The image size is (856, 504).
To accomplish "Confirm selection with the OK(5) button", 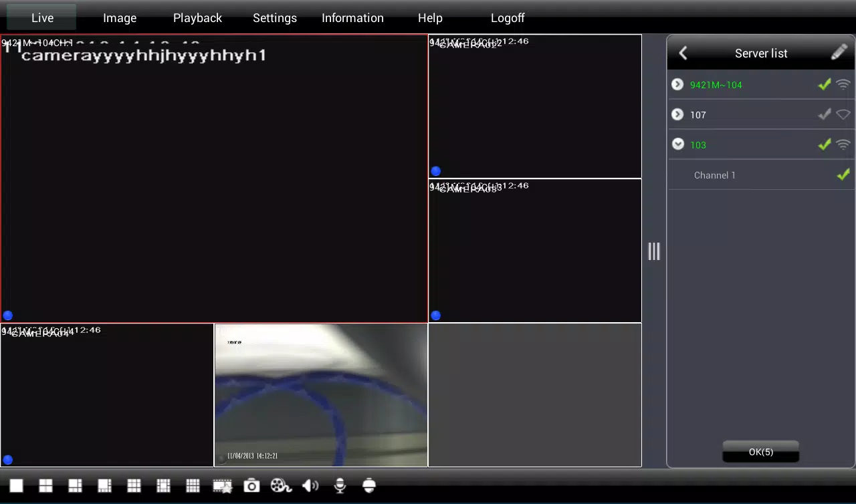I will (761, 452).
